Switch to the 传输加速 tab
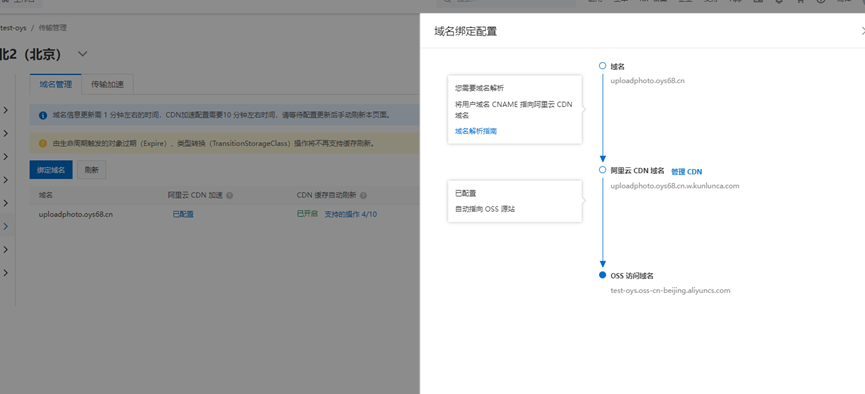 click(x=107, y=85)
